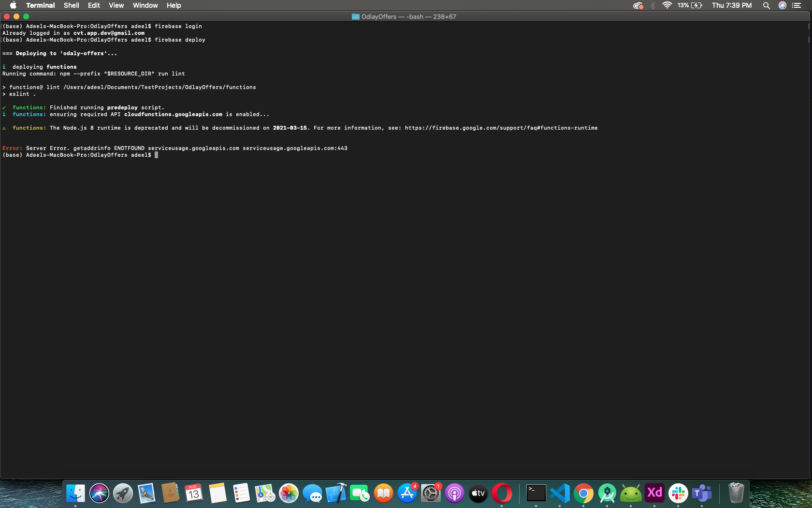Image resolution: width=812 pixels, height=508 pixels.
Task: Open the Window menu
Action: click(x=145, y=5)
